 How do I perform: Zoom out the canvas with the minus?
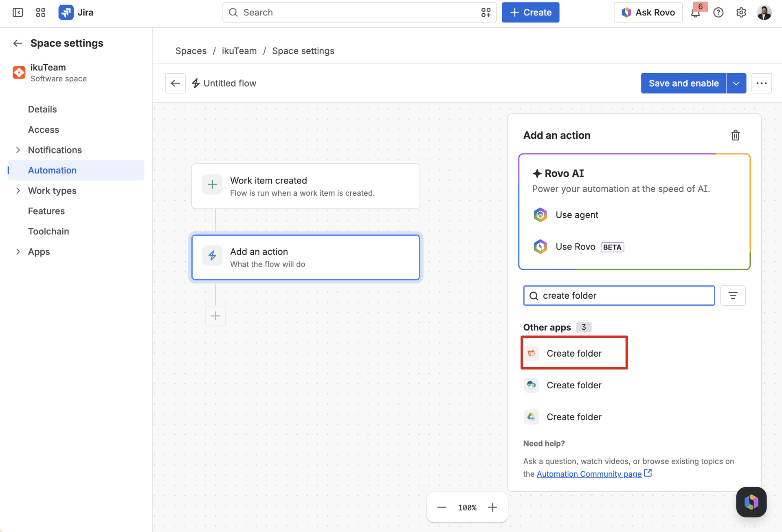(x=442, y=508)
